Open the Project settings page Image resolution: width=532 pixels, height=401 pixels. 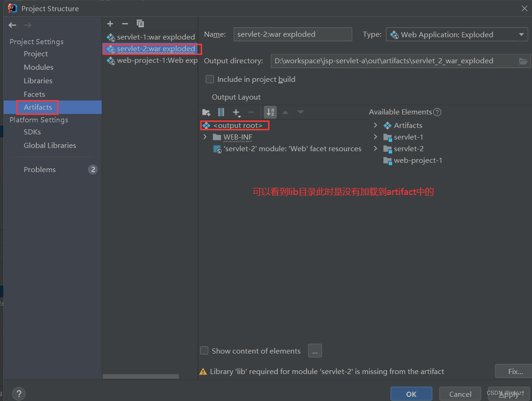[x=36, y=54]
